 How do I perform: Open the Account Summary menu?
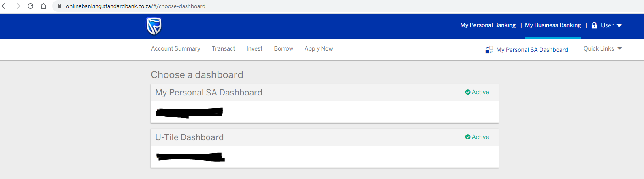point(175,48)
